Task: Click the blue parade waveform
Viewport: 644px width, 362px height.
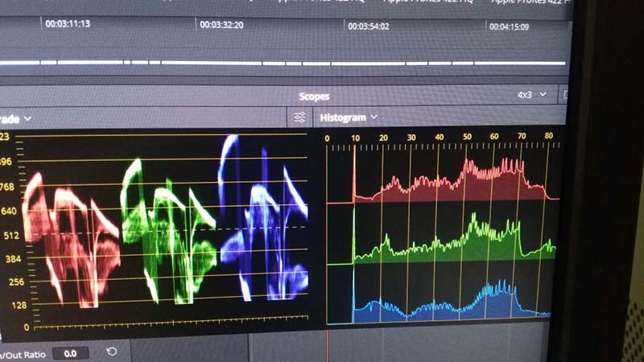Action: click(x=264, y=217)
